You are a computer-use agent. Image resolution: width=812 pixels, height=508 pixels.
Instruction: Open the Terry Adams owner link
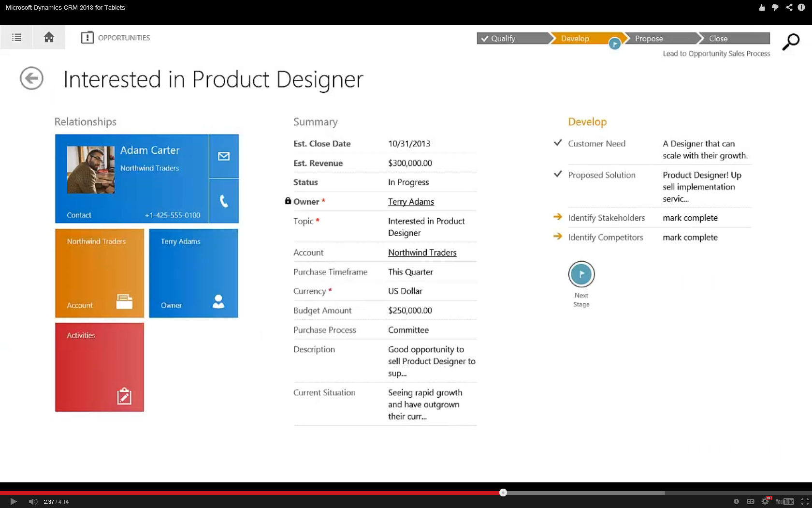pos(410,202)
